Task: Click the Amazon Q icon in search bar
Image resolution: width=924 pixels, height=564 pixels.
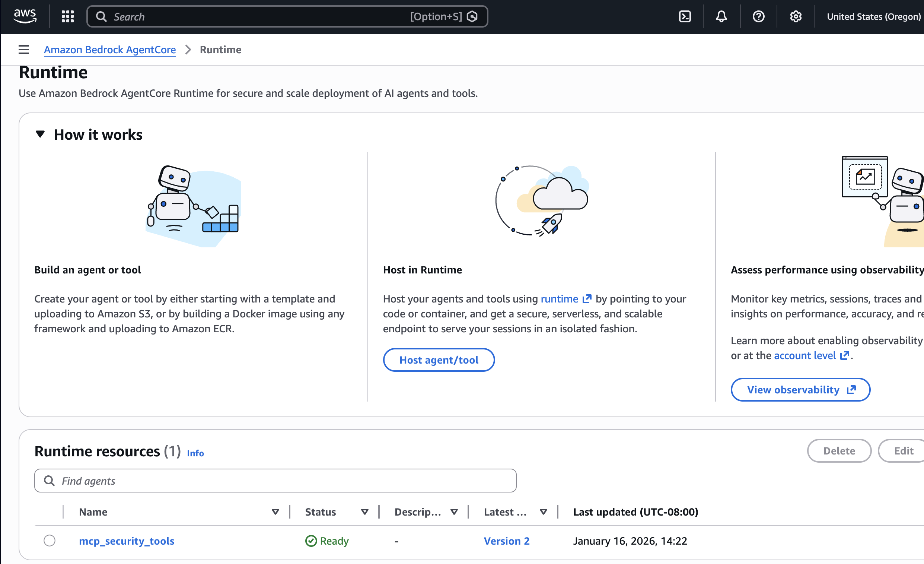Action: click(x=472, y=16)
